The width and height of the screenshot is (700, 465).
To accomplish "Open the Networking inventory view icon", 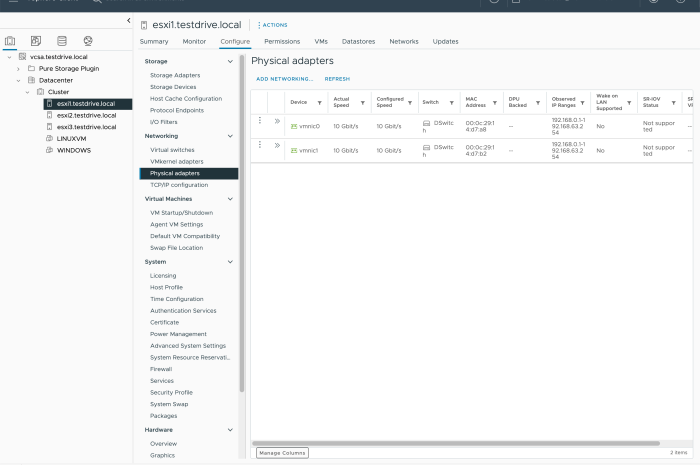I will click(88, 41).
